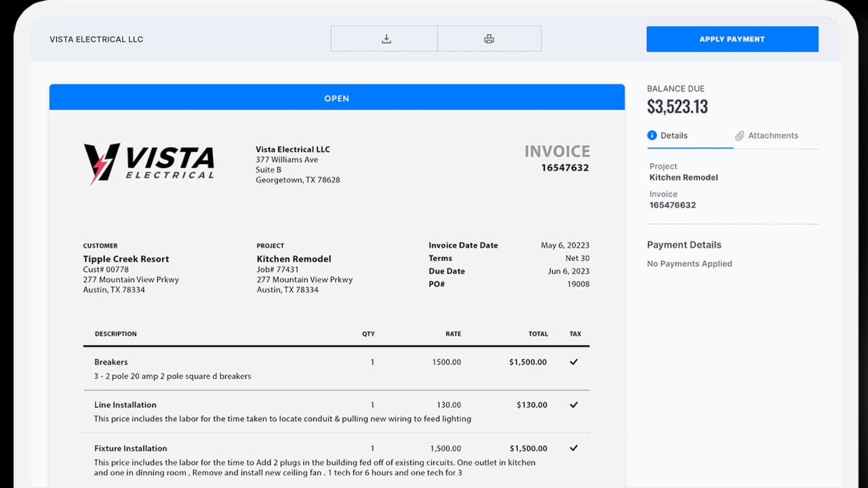868x488 pixels.
Task: Click the Terms value Net 30
Action: 577,258
